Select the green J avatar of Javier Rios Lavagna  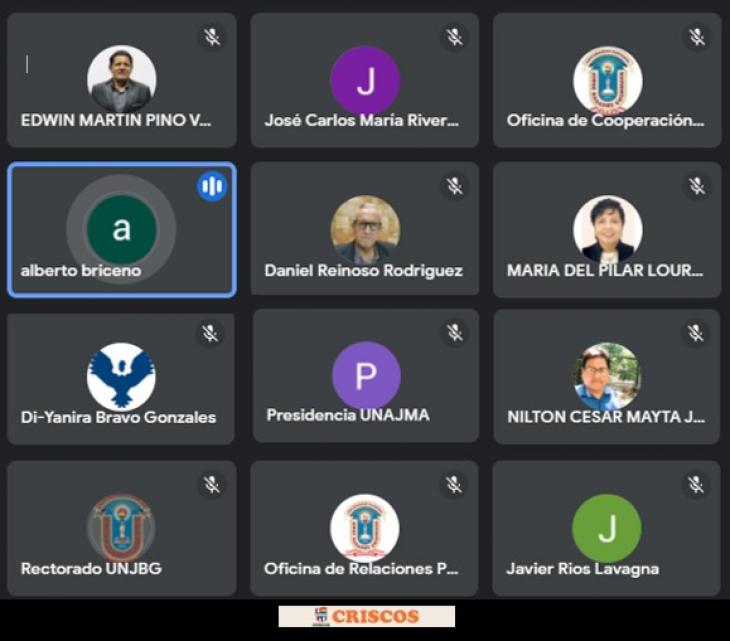pos(607,528)
